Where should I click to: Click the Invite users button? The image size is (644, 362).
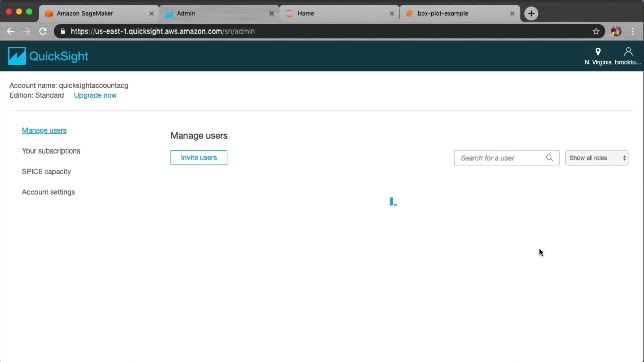coord(199,158)
